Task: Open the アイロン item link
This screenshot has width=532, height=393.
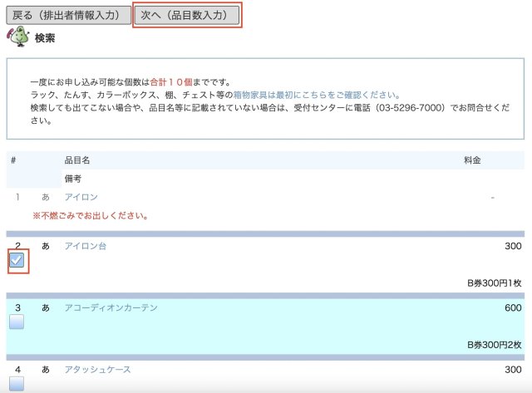Action: click(81, 197)
